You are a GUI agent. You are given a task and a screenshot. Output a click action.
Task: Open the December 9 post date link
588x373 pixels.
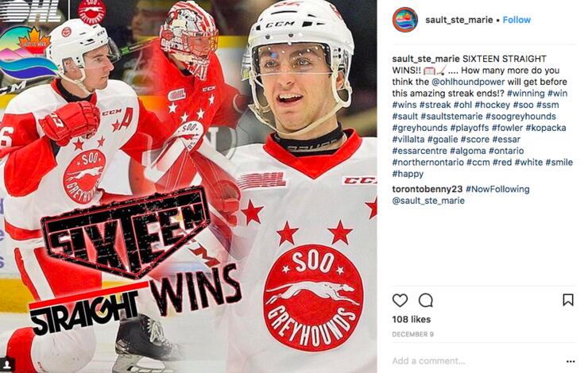coord(413,334)
